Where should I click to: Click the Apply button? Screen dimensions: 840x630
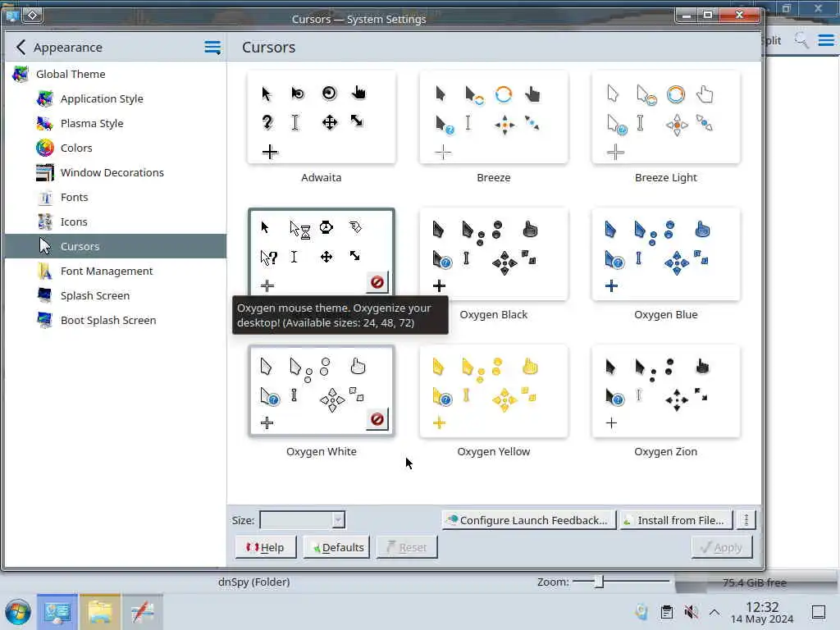tap(722, 547)
